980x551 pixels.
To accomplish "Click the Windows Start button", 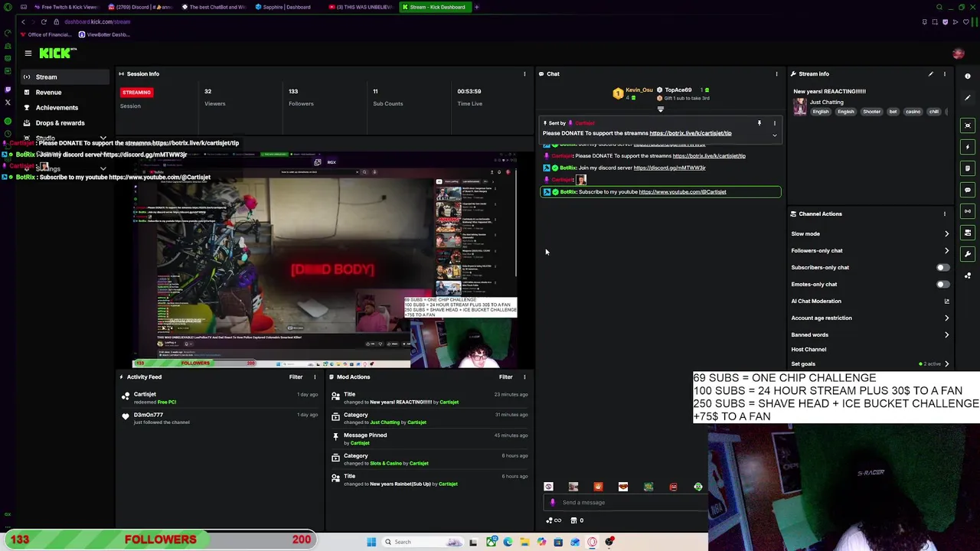I will (x=371, y=542).
